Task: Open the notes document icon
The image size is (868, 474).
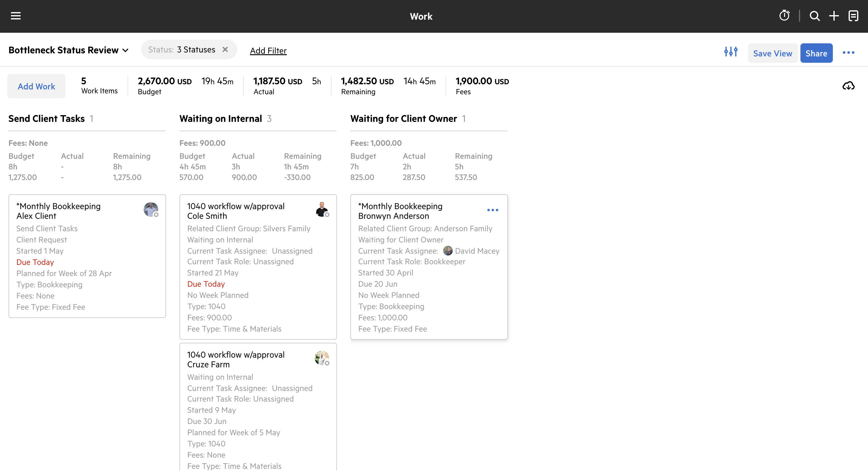Action: pos(853,16)
